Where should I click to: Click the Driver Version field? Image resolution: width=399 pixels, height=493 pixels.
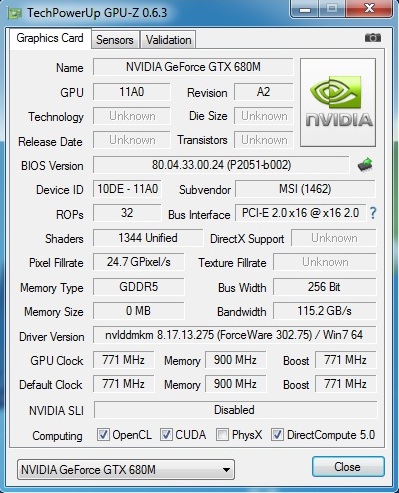click(234, 335)
